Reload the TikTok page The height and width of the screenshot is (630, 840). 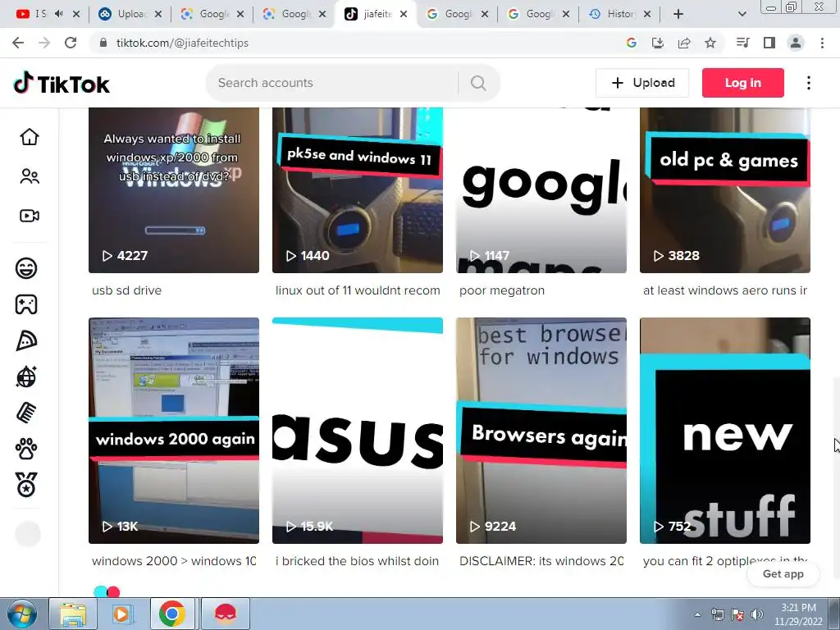pyautogui.click(x=71, y=43)
